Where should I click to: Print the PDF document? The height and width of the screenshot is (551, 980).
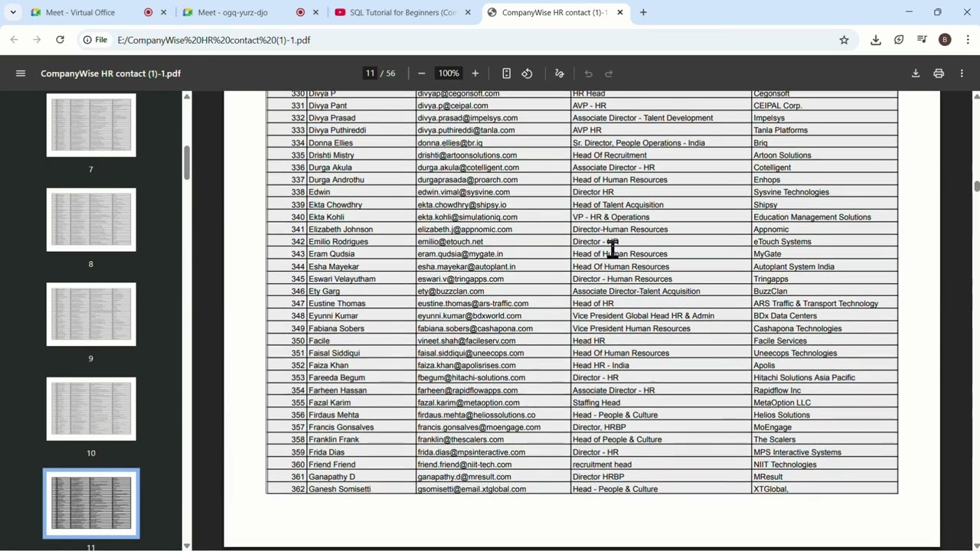(939, 73)
